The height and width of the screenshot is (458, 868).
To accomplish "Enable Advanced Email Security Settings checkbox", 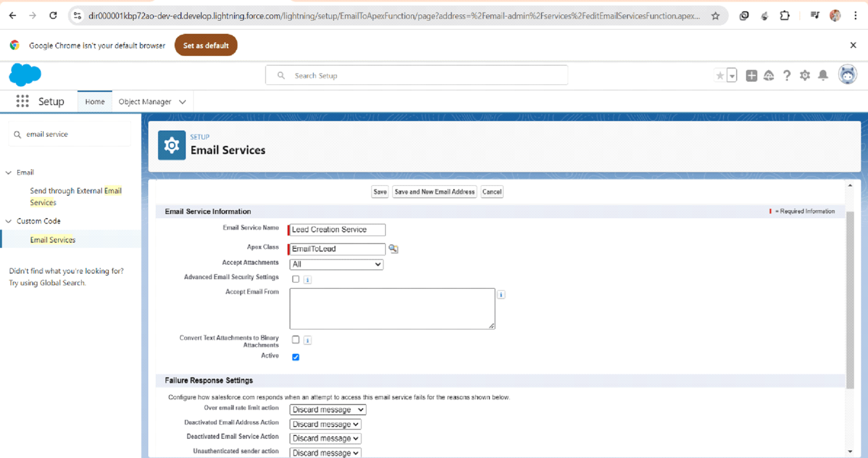I will coord(296,279).
